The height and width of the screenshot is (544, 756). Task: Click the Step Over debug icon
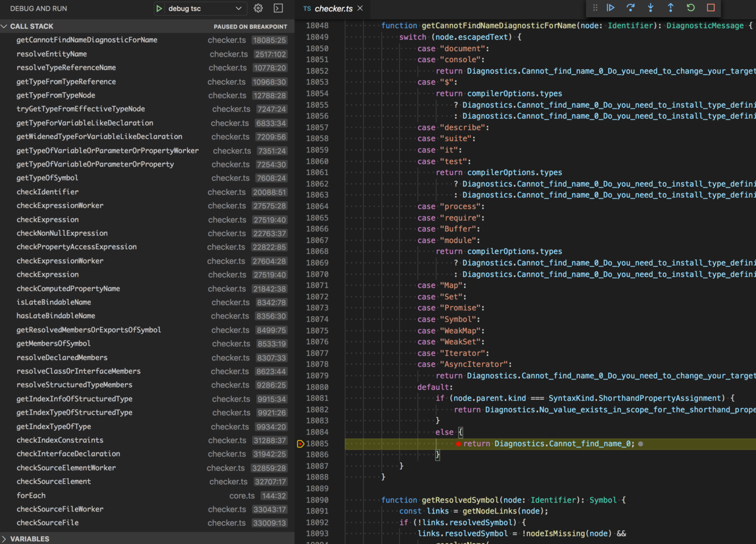pyautogui.click(x=630, y=8)
